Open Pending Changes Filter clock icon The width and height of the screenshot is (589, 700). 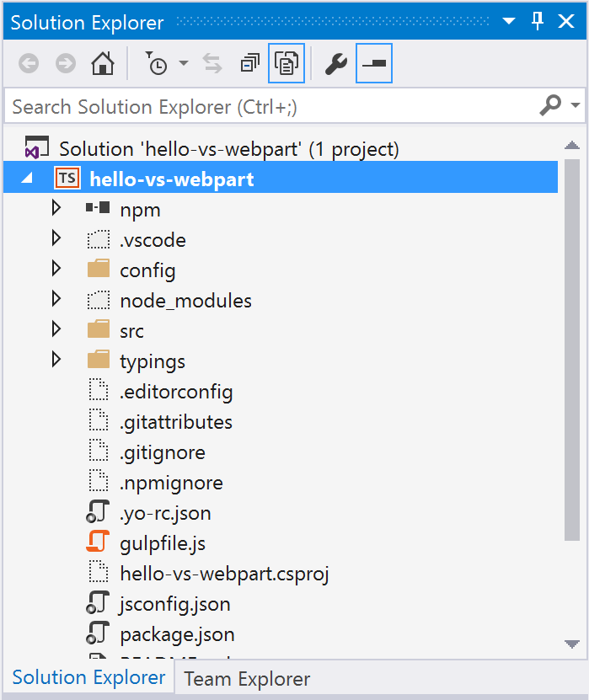click(x=156, y=63)
